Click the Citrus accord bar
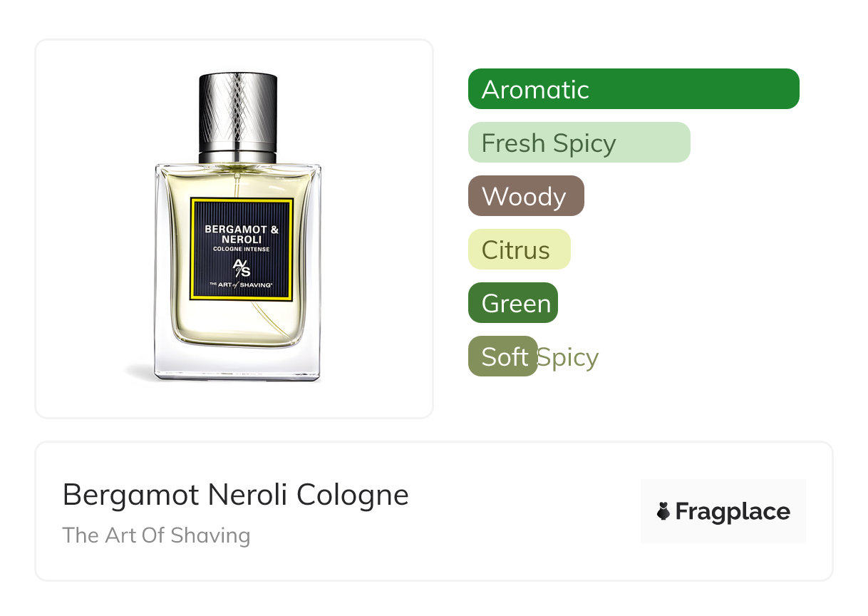This screenshot has height=616, width=868. [520, 250]
